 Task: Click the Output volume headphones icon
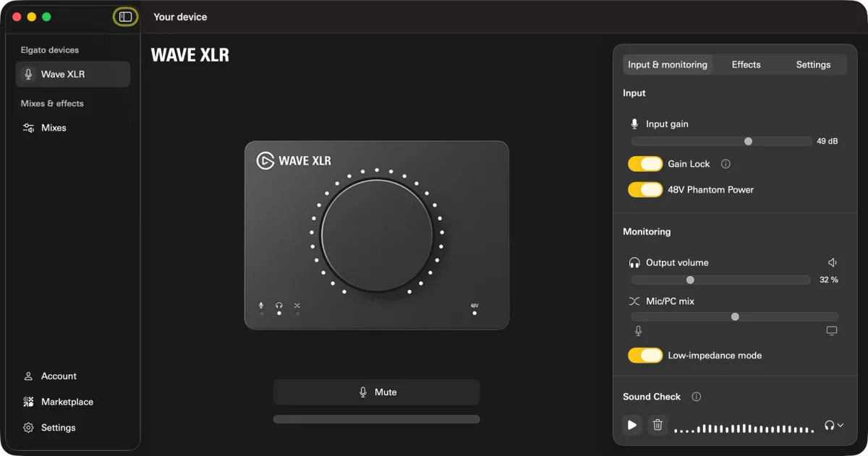(634, 262)
